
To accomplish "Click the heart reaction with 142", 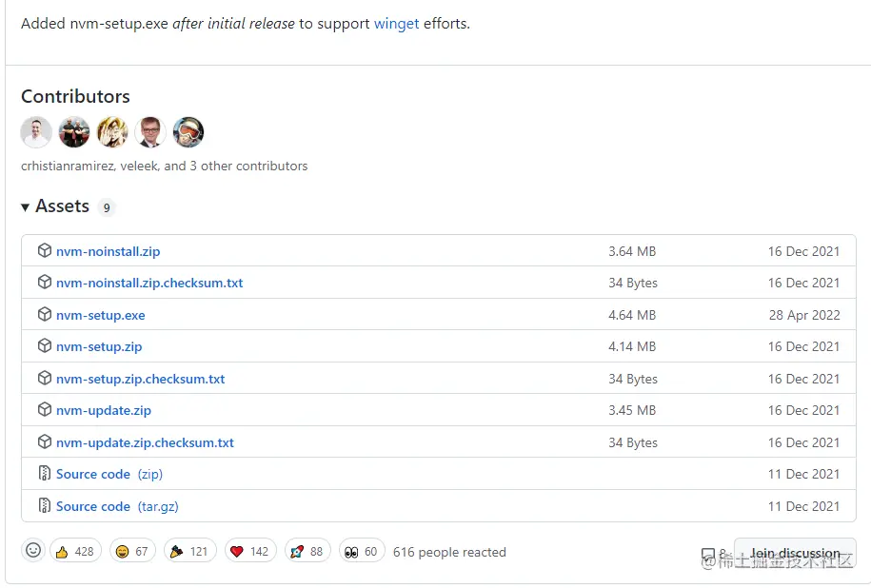I will pyautogui.click(x=250, y=552).
